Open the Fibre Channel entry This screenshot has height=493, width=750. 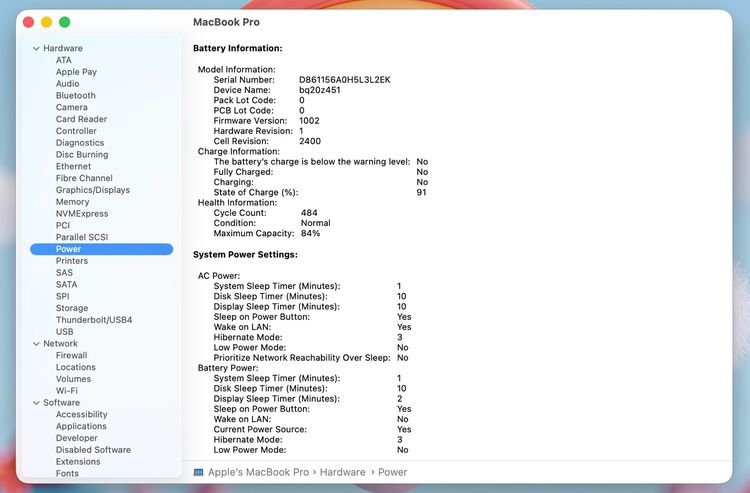click(84, 178)
